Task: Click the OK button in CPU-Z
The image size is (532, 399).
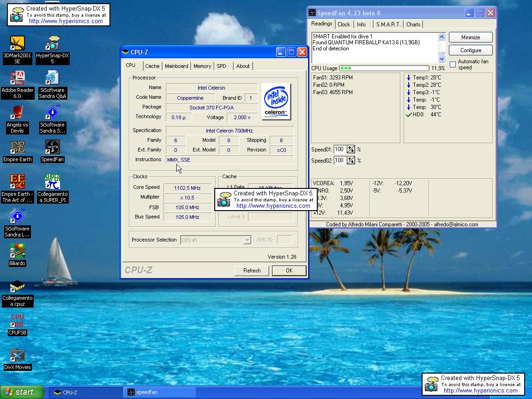Action: [289, 271]
